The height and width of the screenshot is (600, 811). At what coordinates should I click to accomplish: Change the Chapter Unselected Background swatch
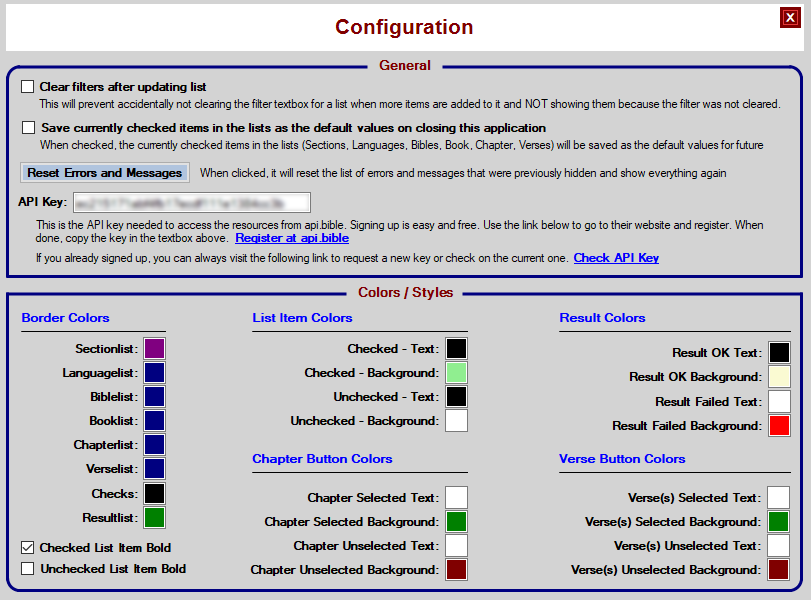click(x=456, y=570)
